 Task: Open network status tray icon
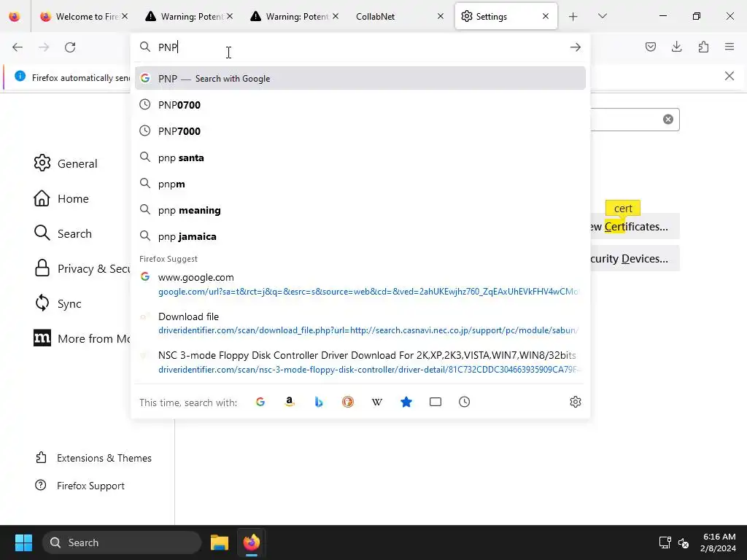(x=665, y=542)
